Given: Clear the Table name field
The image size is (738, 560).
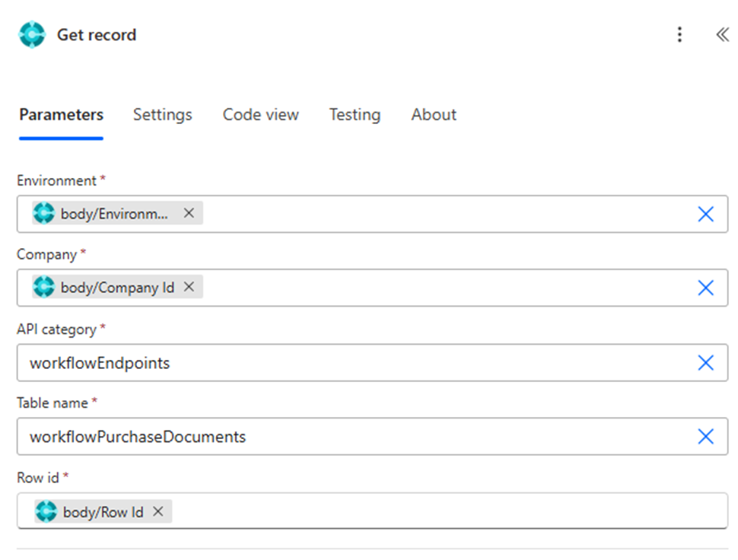Looking at the screenshot, I should (705, 437).
